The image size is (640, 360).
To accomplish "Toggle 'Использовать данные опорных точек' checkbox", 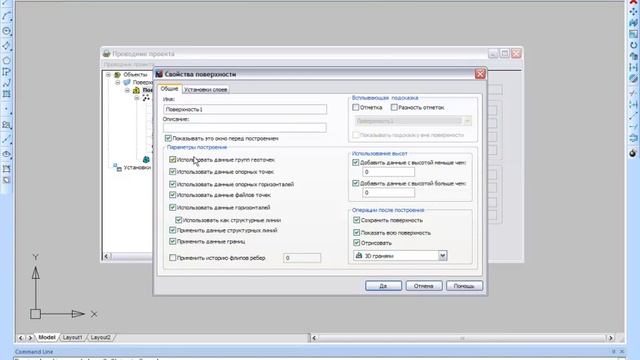I will [x=172, y=172].
